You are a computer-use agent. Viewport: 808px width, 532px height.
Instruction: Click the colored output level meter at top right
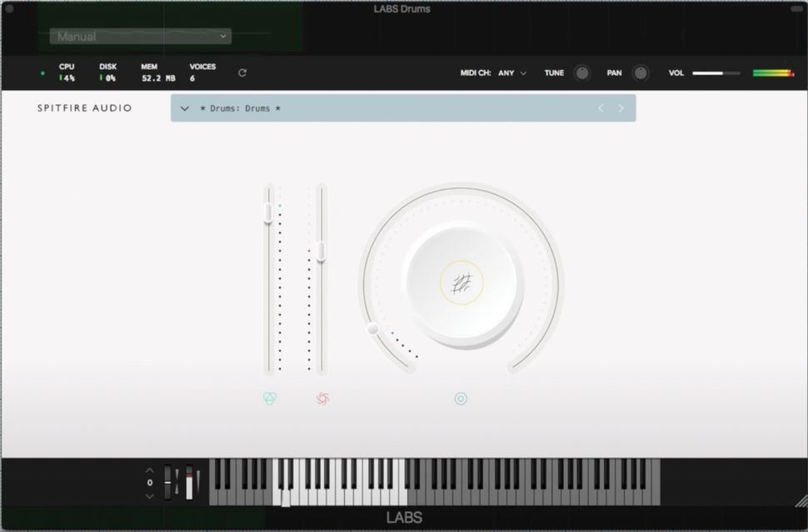click(771, 72)
